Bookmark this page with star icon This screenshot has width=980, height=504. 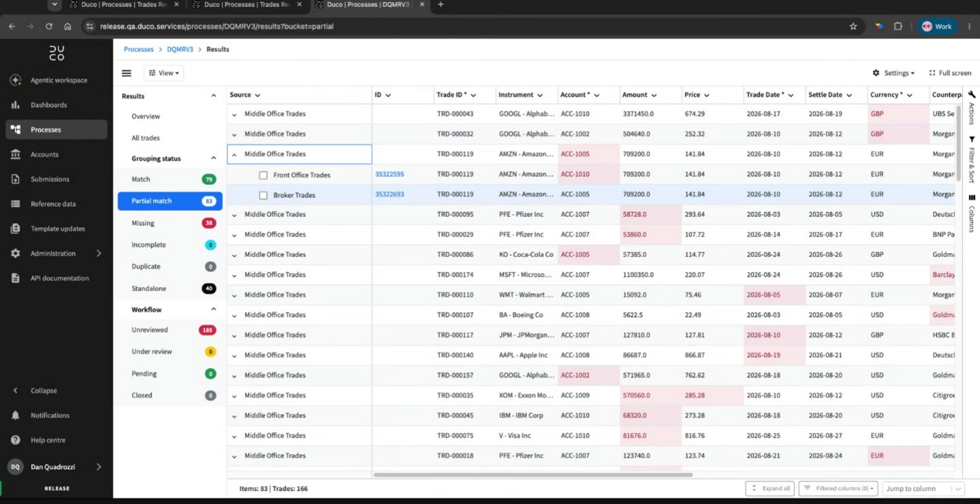853,26
